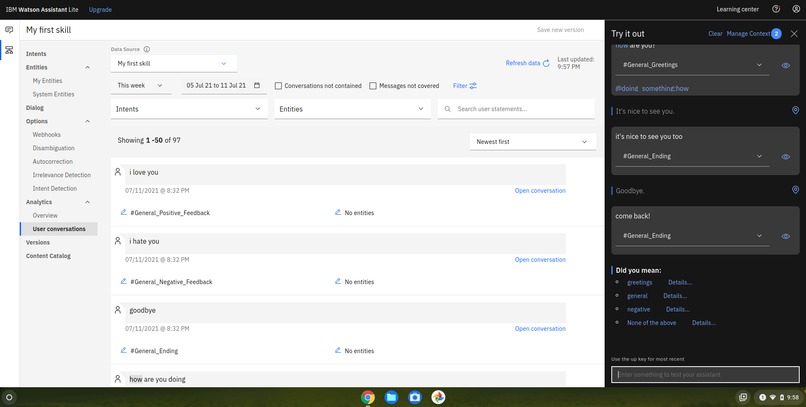Image resolution: width=806 pixels, height=407 pixels.
Task: Open the 'My first skill' data source dropdown
Action: click(174, 64)
